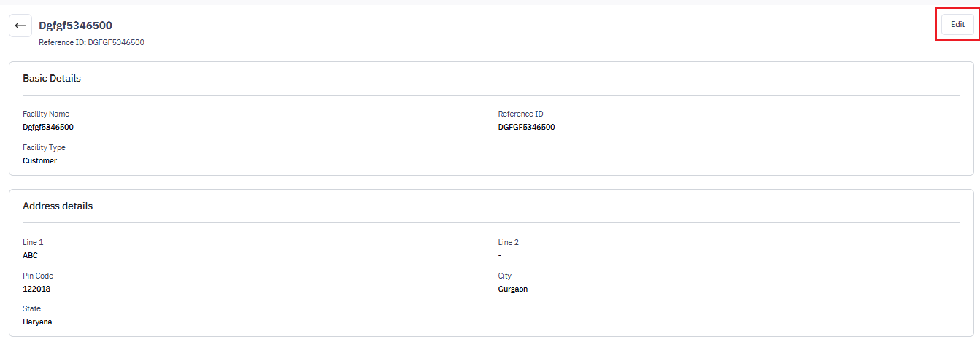Select the Facility Name value Dgfgf5346500
Screen dimensions: 980x342
point(48,127)
